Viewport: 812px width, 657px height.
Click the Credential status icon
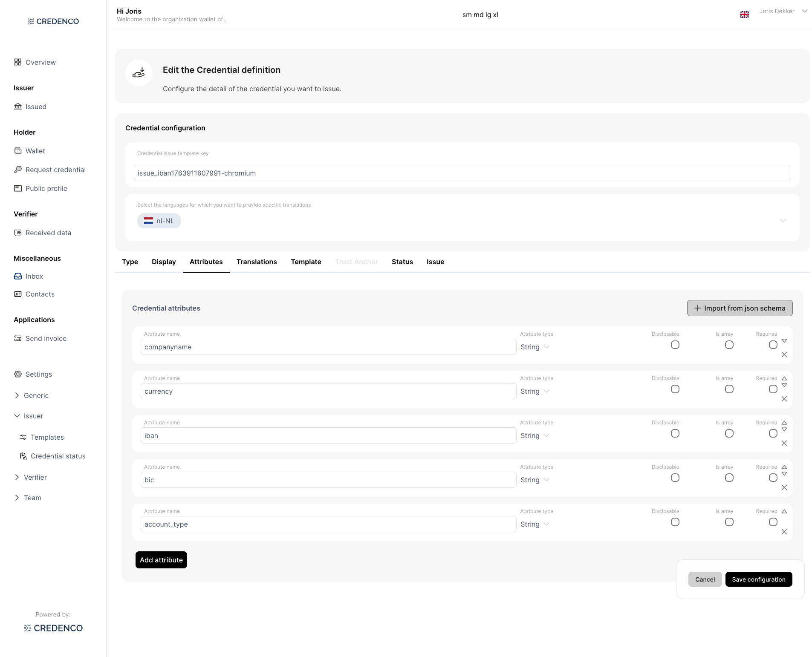tap(23, 456)
